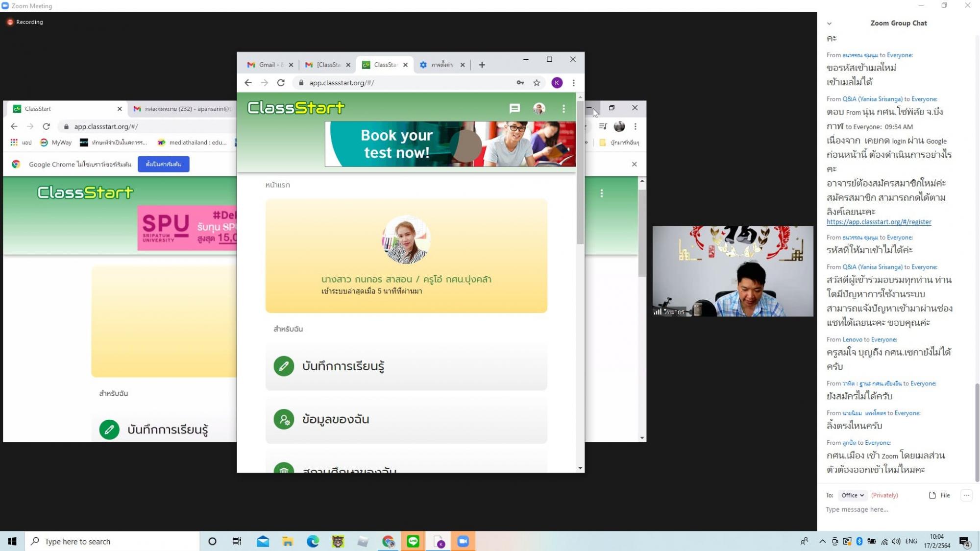
Task: Click the Type here to search box
Action: pos(113,541)
